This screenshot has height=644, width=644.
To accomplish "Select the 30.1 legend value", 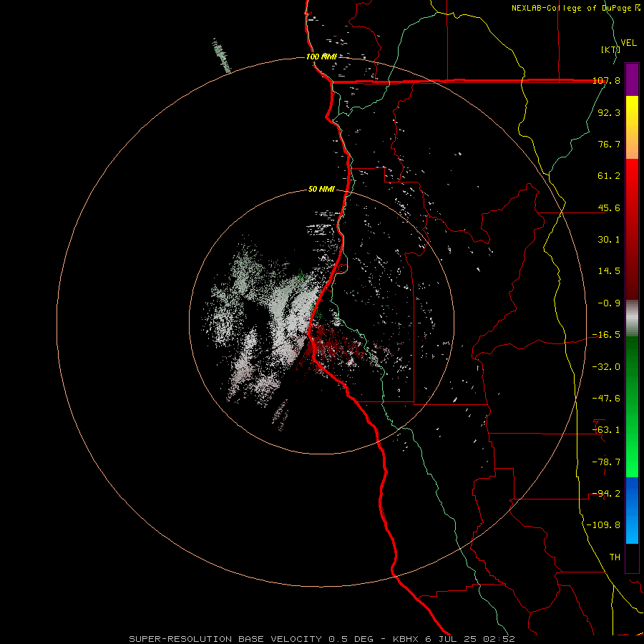I will [x=609, y=240].
